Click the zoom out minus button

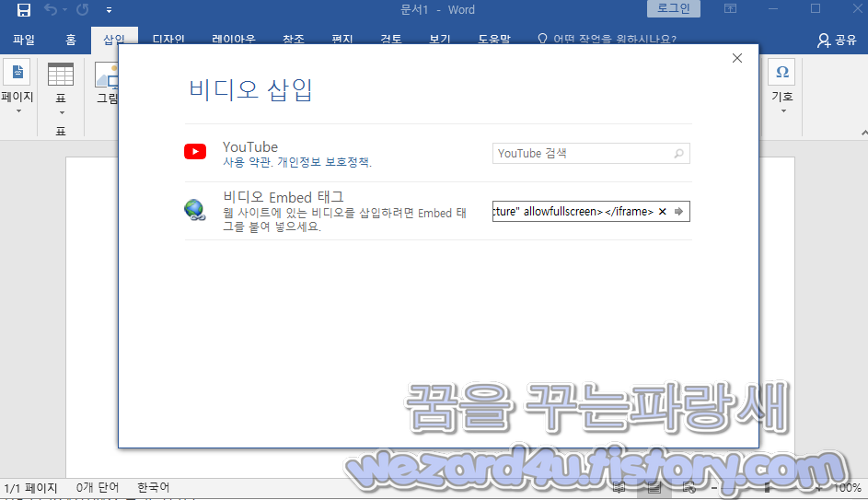point(714,488)
